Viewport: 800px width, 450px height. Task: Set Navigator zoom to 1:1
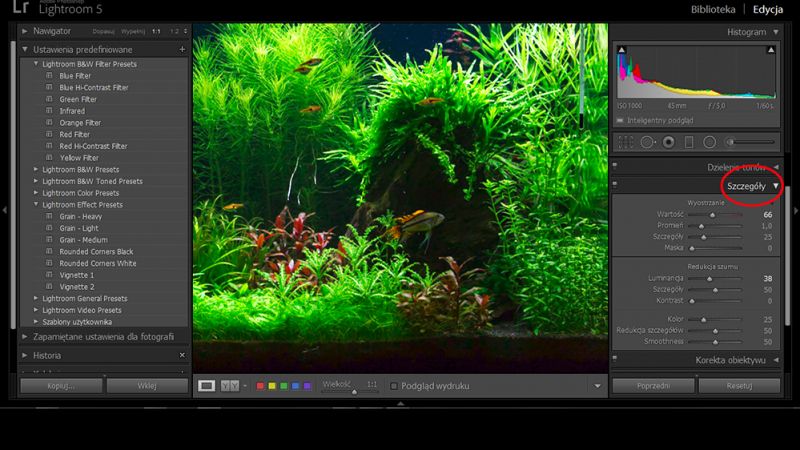(x=156, y=31)
